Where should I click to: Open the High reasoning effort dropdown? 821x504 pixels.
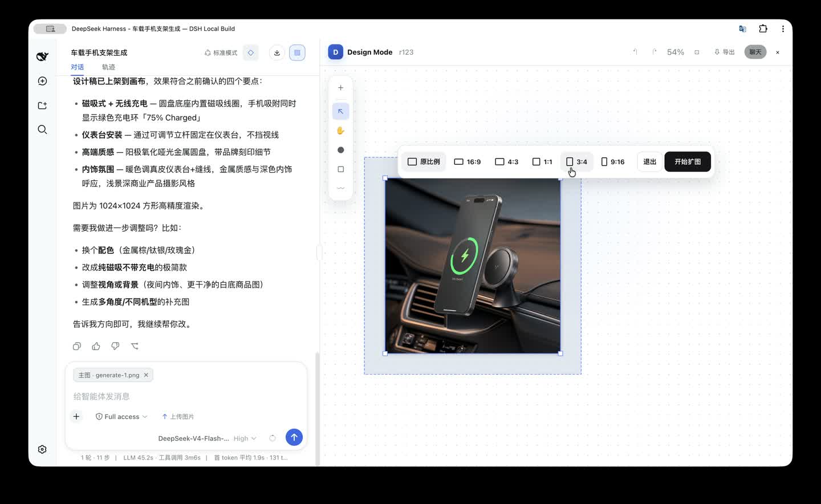245,438
